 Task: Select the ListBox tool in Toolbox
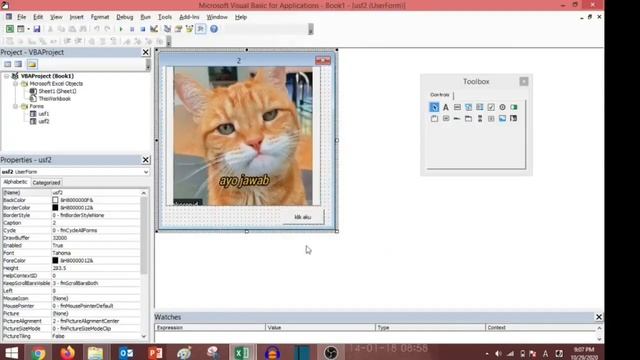coord(480,107)
